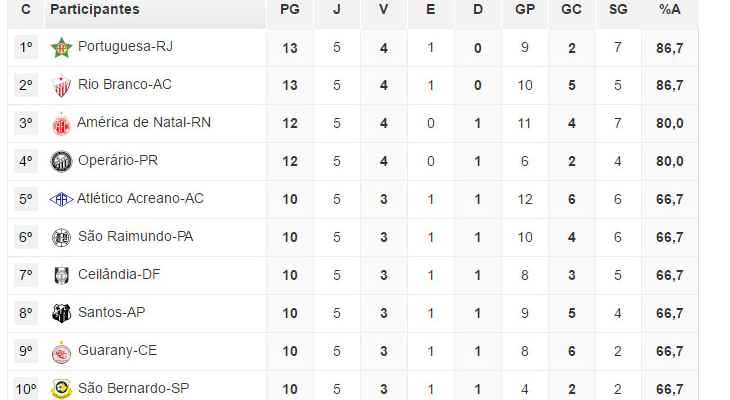Open the América de Natal-RN team link

[144, 123]
